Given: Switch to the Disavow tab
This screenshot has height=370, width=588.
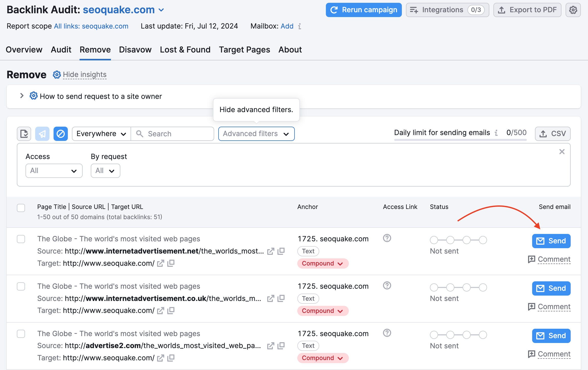Looking at the screenshot, I should [135, 50].
